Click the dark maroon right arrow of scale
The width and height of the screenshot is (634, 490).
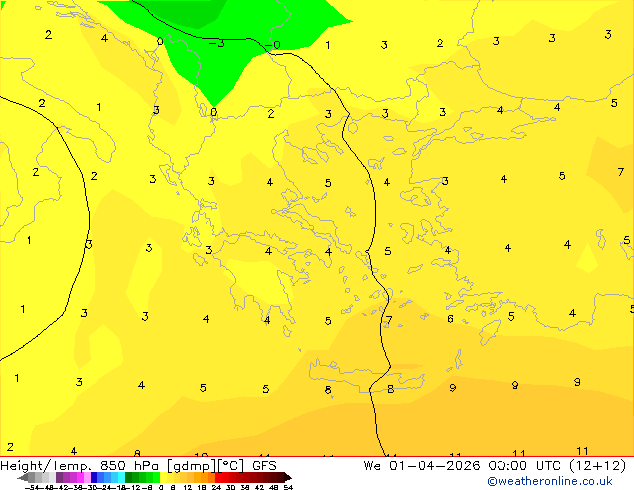click(x=288, y=478)
